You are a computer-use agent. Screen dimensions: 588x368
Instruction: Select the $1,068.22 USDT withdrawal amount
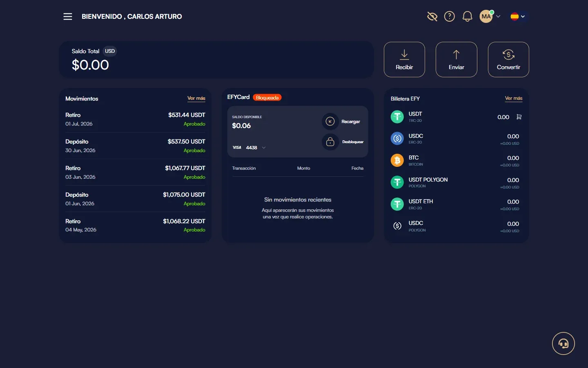click(184, 221)
